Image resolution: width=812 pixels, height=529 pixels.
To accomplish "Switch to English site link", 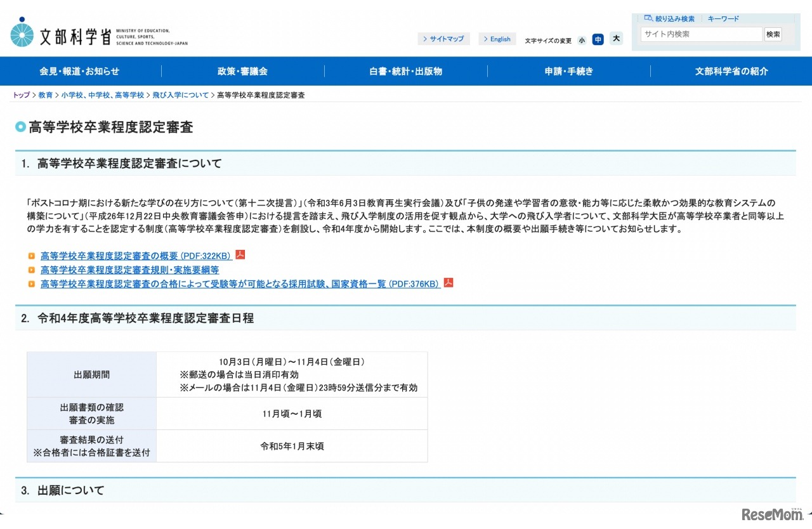I will coord(497,39).
